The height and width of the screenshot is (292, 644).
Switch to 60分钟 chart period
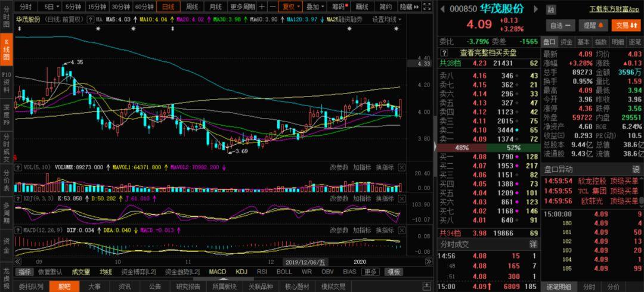click(x=144, y=7)
